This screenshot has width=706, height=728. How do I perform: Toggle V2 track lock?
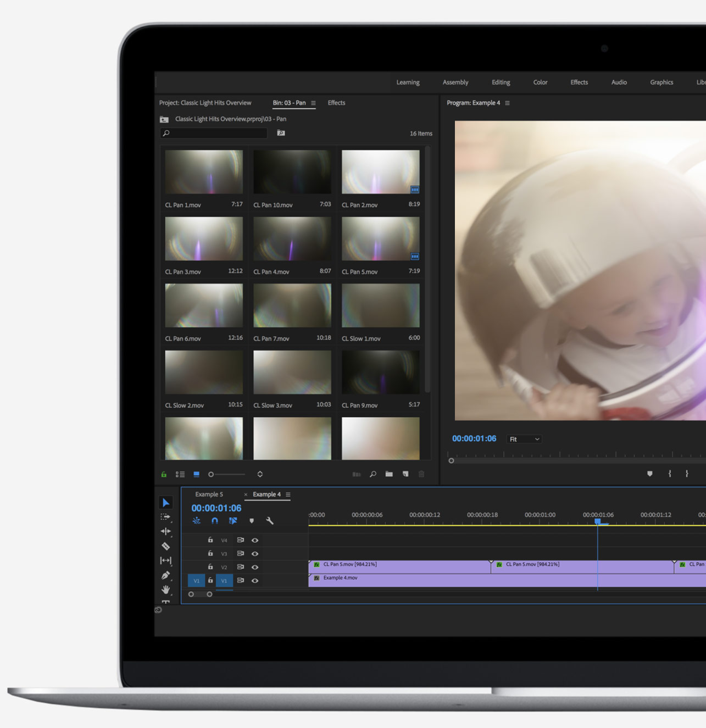210,566
